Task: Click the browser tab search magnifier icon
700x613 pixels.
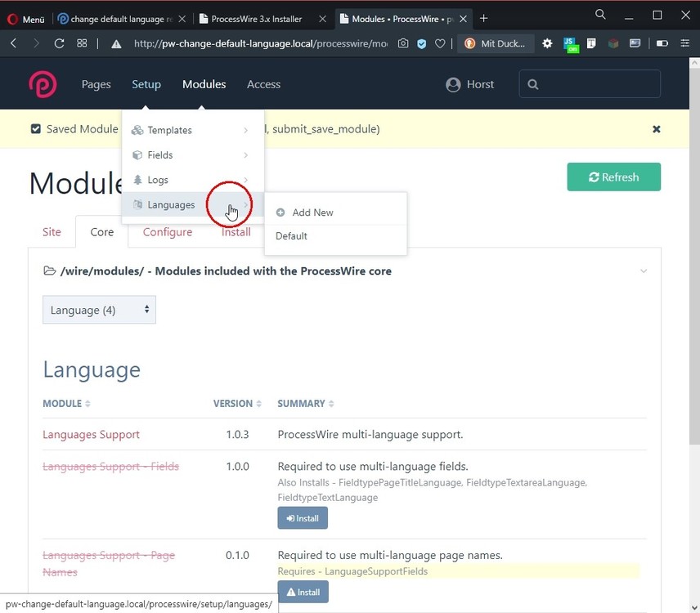Action: (x=600, y=15)
